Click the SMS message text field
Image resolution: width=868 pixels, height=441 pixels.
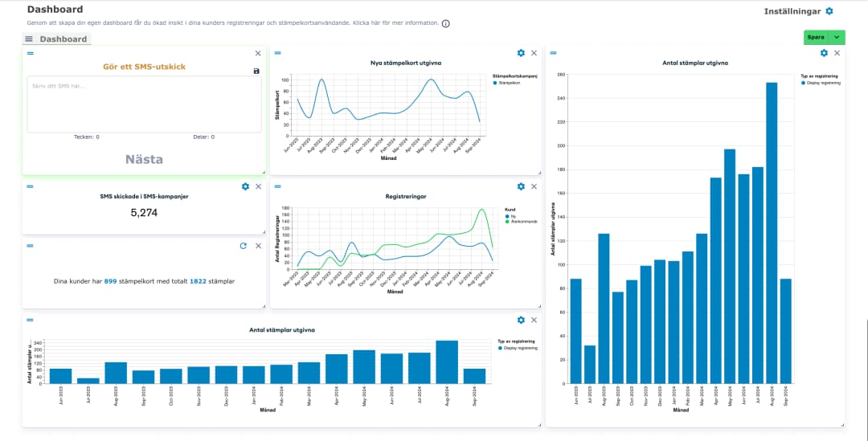point(144,104)
